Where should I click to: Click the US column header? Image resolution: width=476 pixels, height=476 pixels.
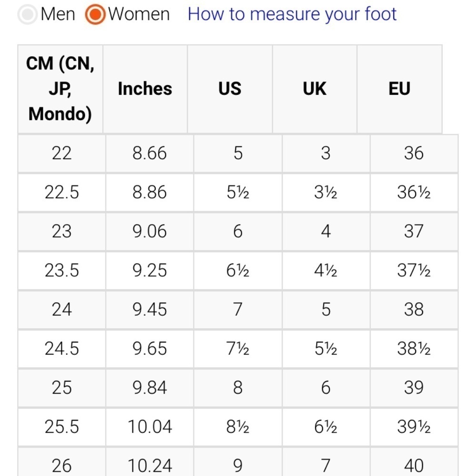pyautogui.click(x=230, y=89)
